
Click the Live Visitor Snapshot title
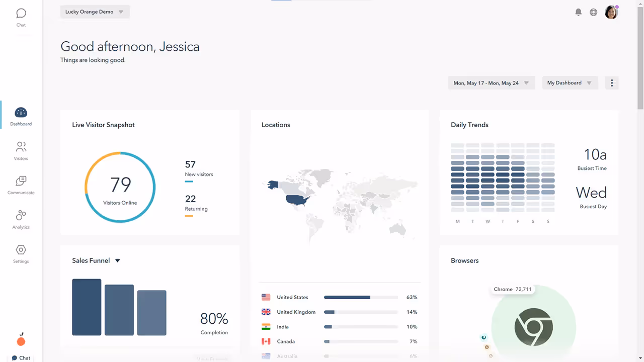coord(103,125)
